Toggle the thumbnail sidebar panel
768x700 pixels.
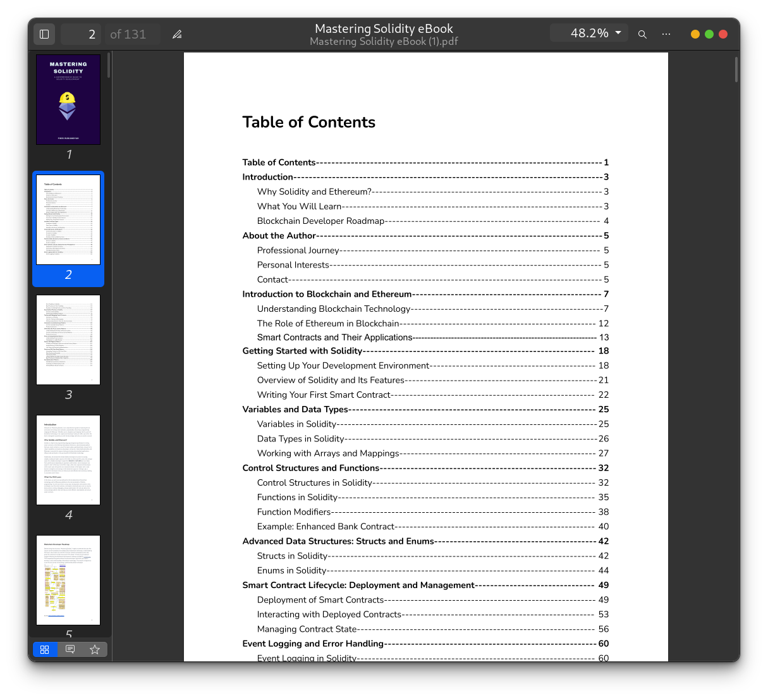click(44, 34)
